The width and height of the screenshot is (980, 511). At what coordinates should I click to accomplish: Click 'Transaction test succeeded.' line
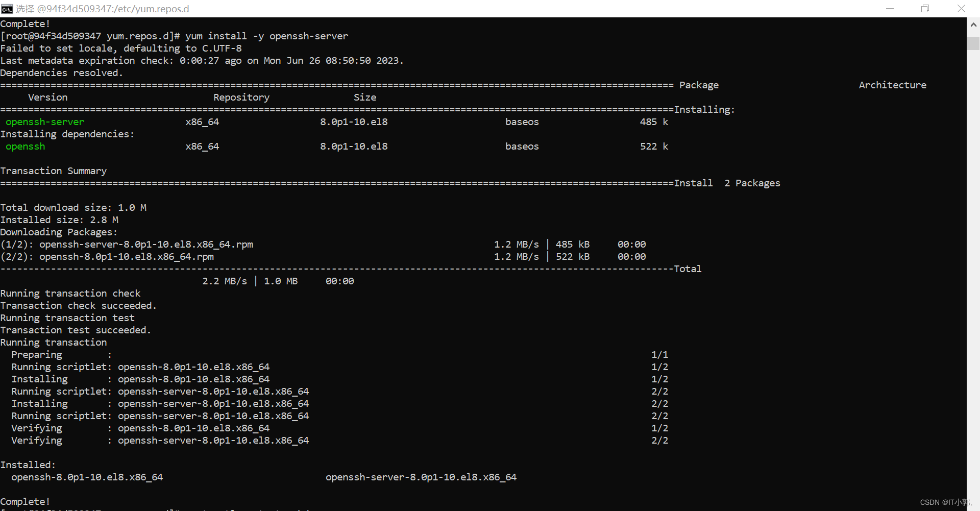pos(76,330)
